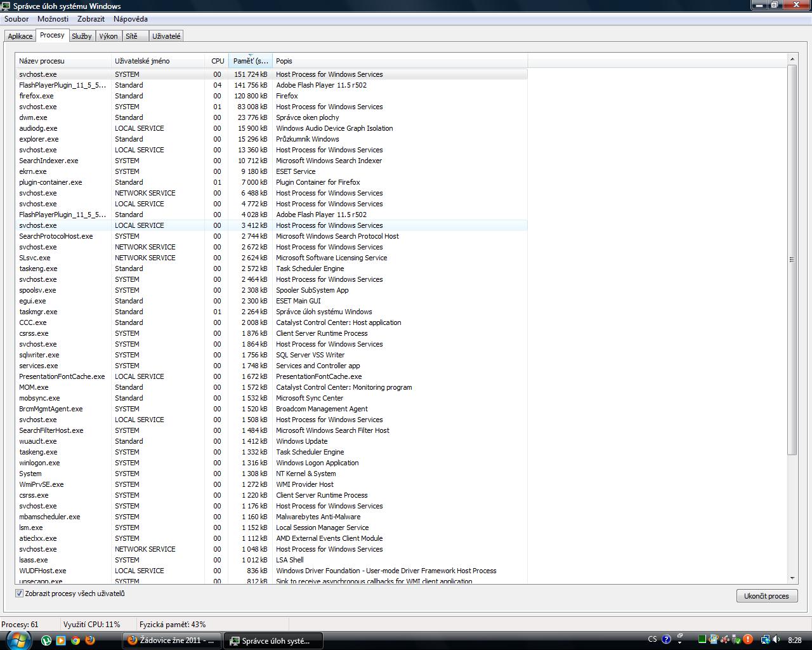Screen dimensions: 812x650
Task: Click the orange exclamation alert tray icon
Action: click(x=748, y=640)
